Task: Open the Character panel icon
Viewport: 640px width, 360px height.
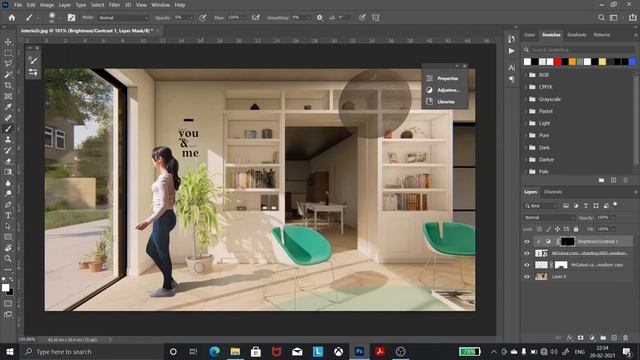Action: pos(511,68)
